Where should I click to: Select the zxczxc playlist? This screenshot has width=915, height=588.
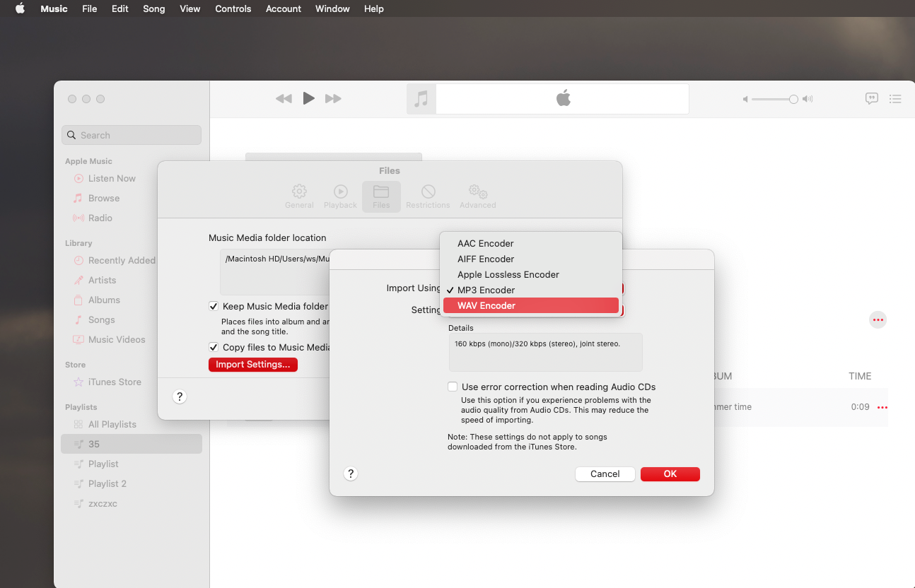pyautogui.click(x=103, y=503)
